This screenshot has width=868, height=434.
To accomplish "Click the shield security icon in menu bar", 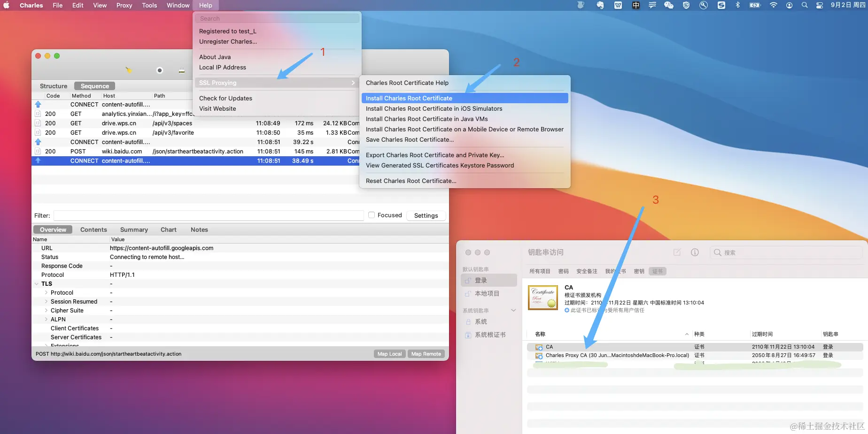I will [686, 5].
